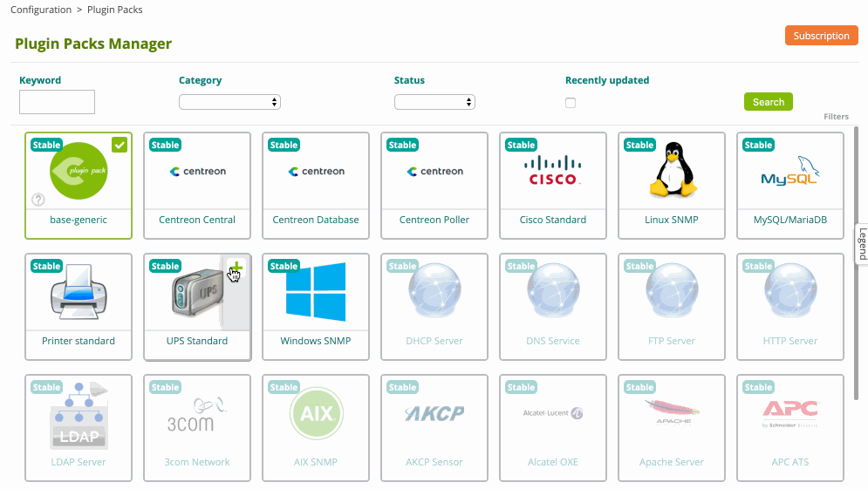The width and height of the screenshot is (868, 489).
Task: Click the green plus icon on UPS Standard
Action: point(236,268)
